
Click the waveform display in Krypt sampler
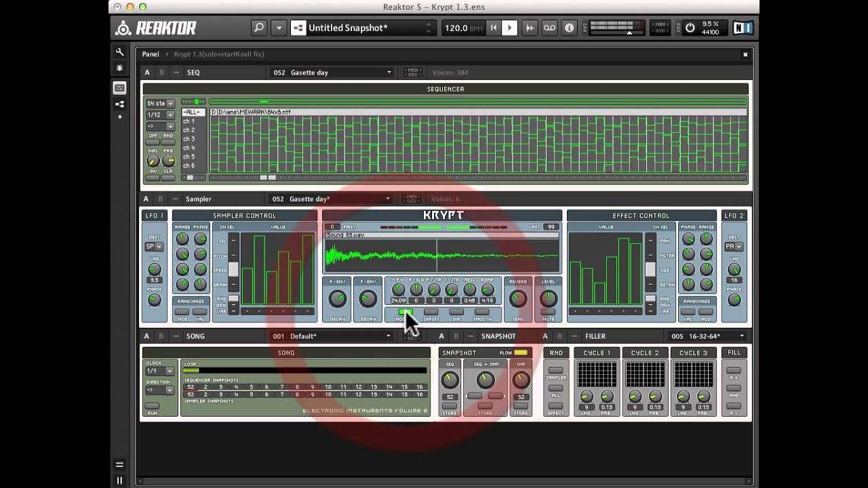coord(442,256)
